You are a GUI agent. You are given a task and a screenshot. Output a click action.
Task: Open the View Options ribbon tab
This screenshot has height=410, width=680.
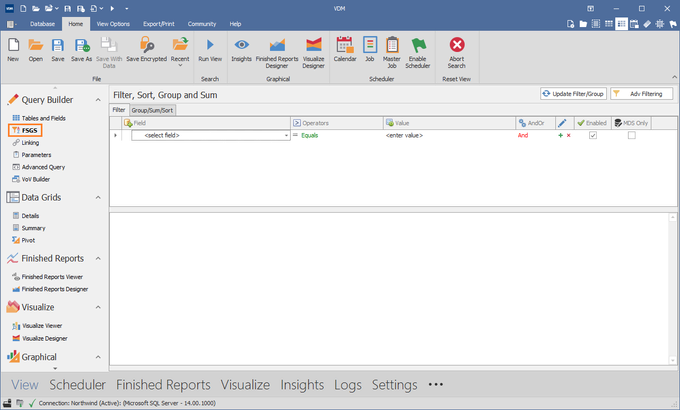[x=113, y=24]
